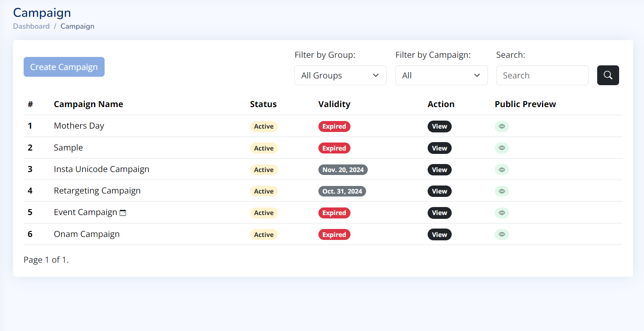Click the Create Campaign button
Screen dimensions: 644x331
coord(64,67)
